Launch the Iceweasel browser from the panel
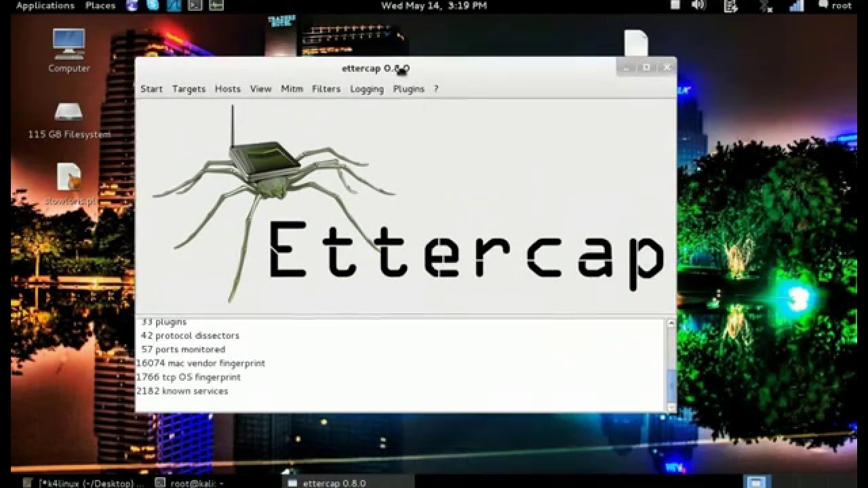This screenshot has width=868, height=488. [x=132, y=5]
